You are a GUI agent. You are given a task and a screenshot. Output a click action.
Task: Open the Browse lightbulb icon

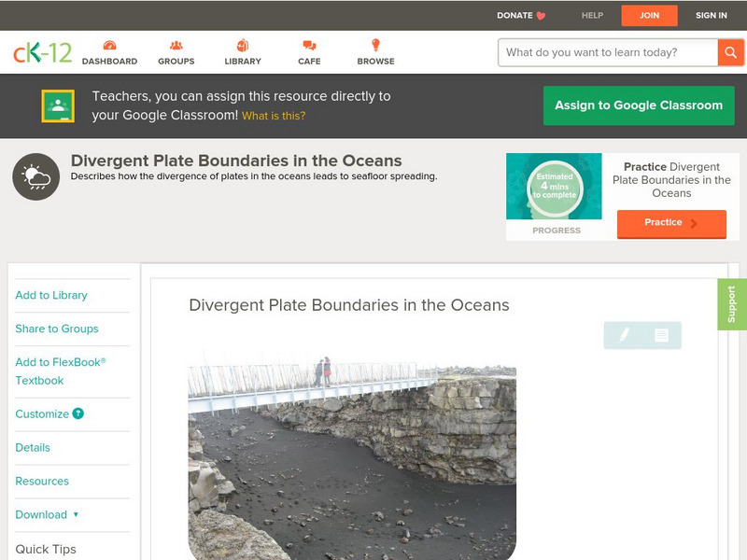[375, 45]
